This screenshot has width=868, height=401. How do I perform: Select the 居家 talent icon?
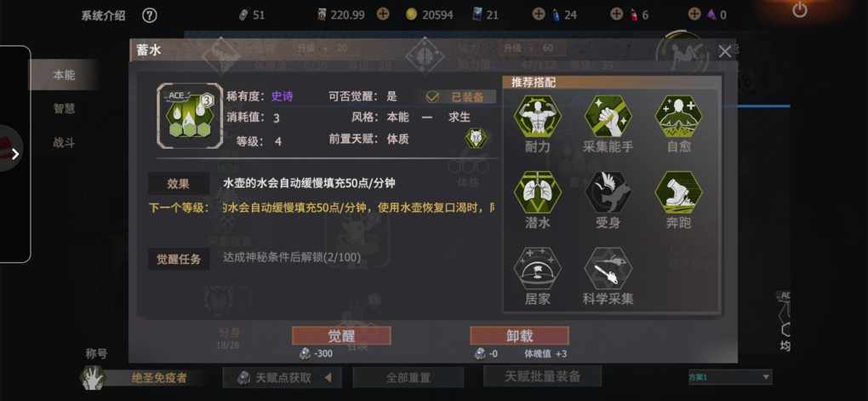point(537,269)
